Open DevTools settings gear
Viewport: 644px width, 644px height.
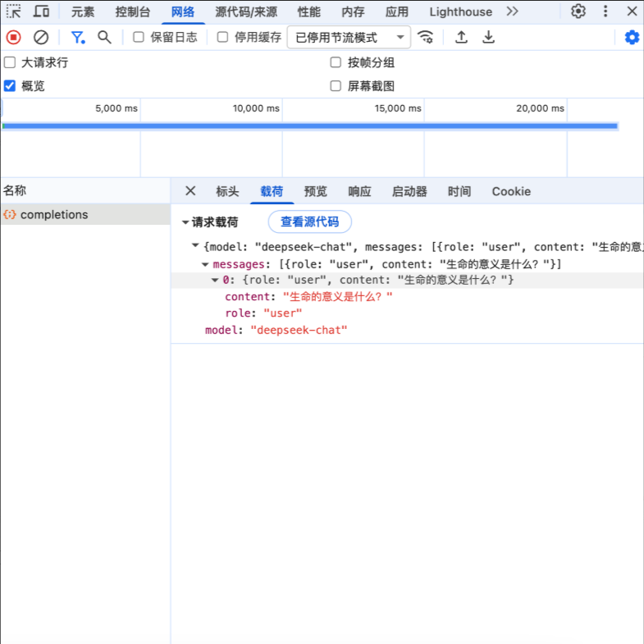[578, 11]
